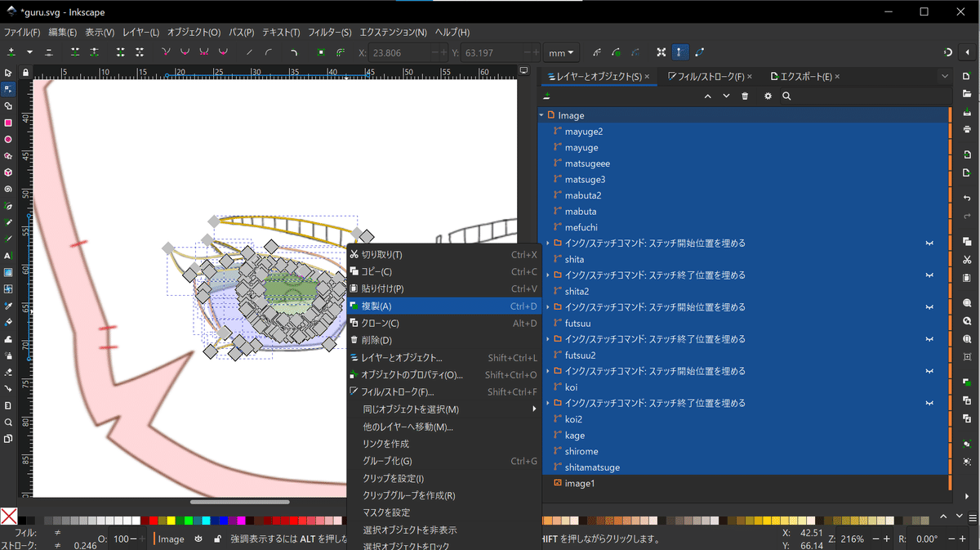Choose グループ化(G) in context menu
The height and width of the screenshot is (550, 980).
pyautogui.click(x=445, y=461)
